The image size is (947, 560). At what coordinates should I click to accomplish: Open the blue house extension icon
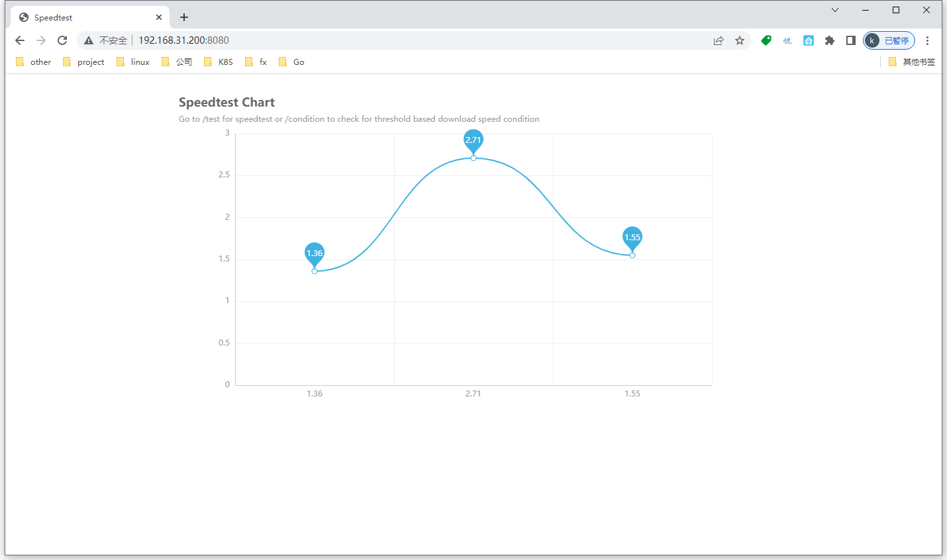point(809,40)
